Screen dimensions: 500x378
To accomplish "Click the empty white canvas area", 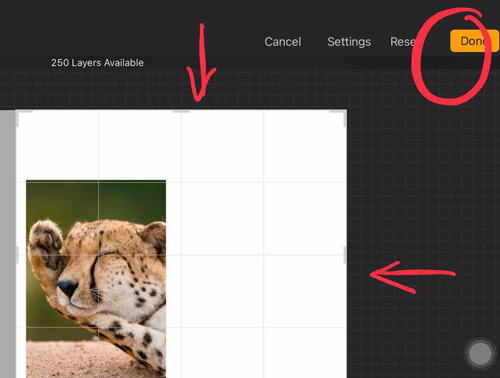I will (263, 253).
